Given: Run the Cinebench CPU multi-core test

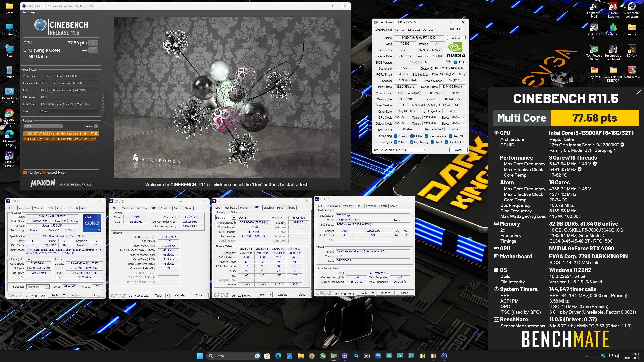Looking at the screenshot, I should tap(93, 43).
